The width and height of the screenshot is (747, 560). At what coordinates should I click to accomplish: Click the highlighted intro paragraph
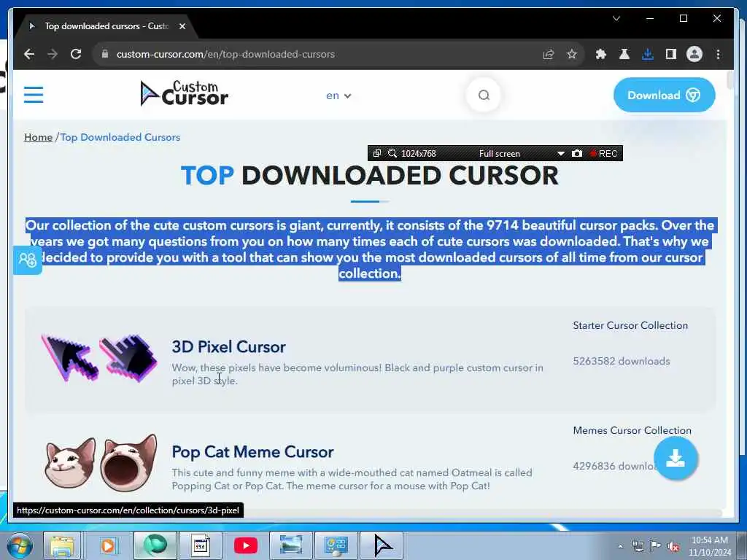pyautogui.click(x=370, y=249)
